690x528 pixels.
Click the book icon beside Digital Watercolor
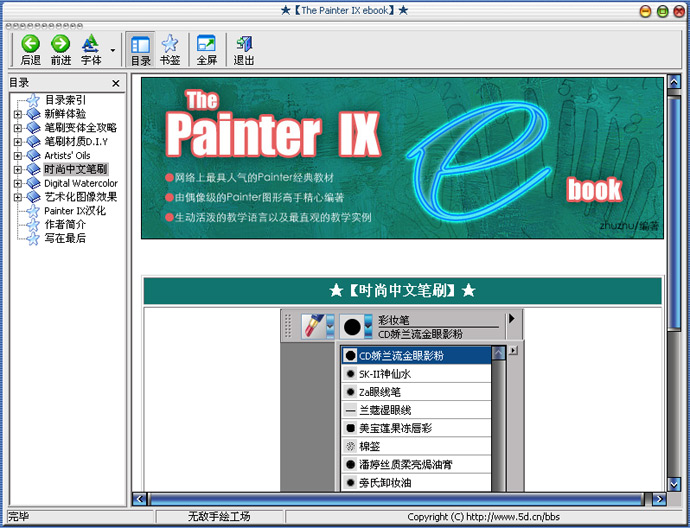(x=33, y=183)
